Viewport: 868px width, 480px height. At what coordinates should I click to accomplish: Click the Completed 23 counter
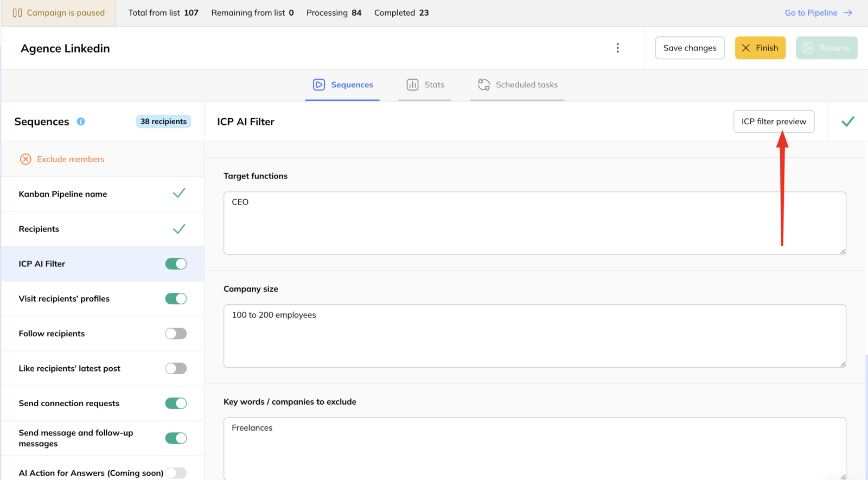401,12
